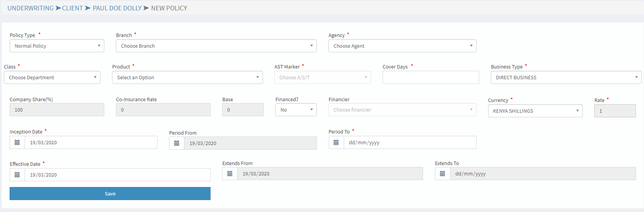This screenshot has width=644, height=212.
Task: Expand the Choose Branch dropdown
Action: coord(216,46)
